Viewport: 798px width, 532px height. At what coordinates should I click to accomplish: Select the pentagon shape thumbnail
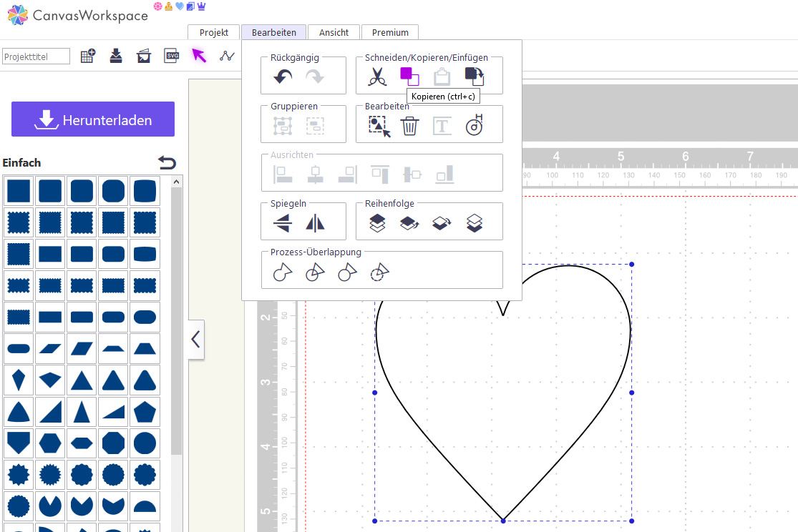(x=145, y=411)
